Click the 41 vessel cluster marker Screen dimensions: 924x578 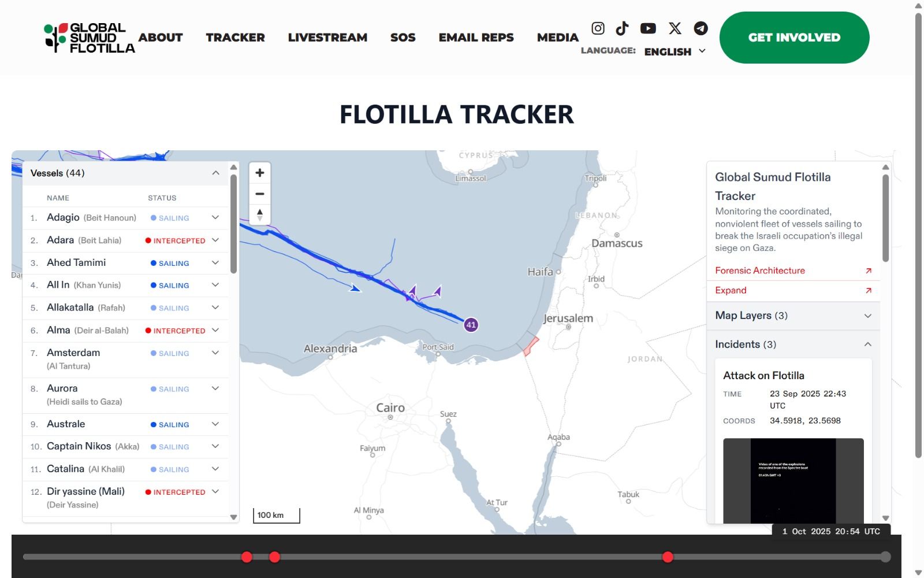[x=471, y=325]
